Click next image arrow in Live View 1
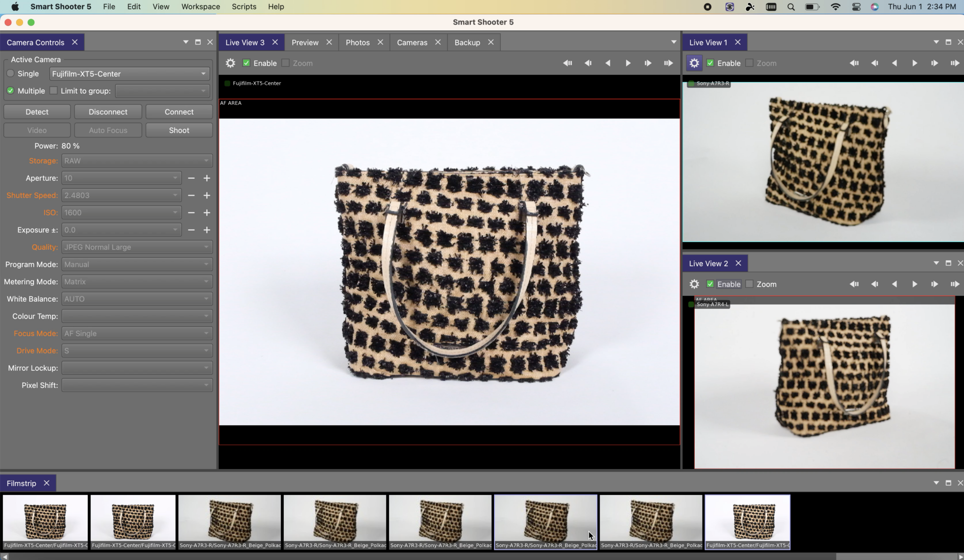The image size is (964, 560). (915, 63)
